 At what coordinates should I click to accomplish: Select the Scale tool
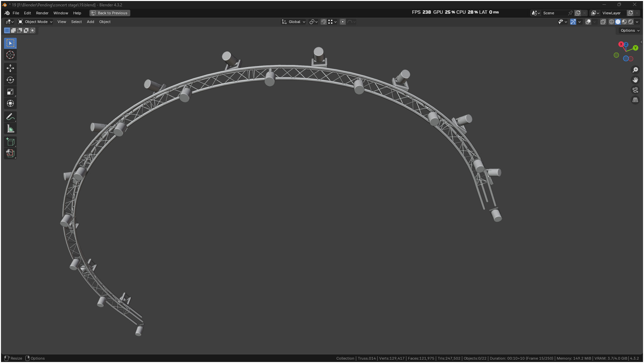pyautogui.click(x=10, y=92)
